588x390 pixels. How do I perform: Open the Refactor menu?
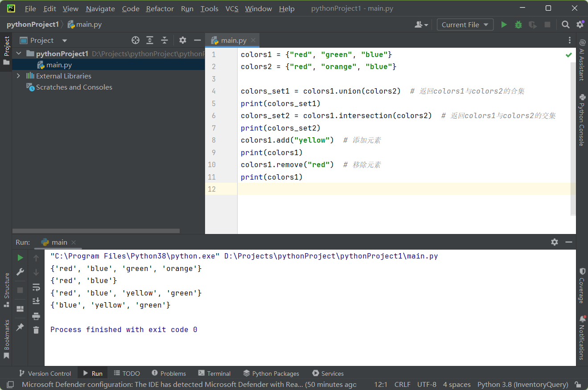point(160,9)
